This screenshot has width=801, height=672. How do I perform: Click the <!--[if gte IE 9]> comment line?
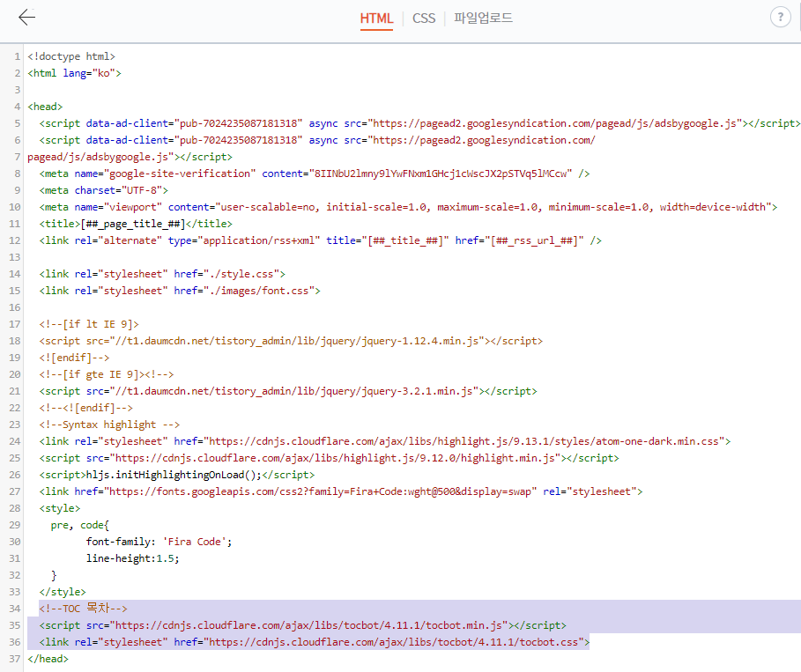[x=107, y=374]
